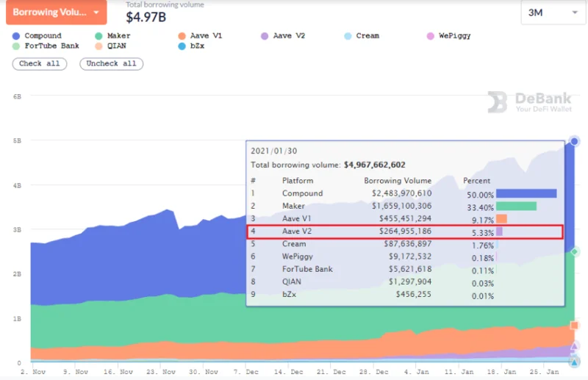Click the Compound 50.00% blue percent bar
The image size is (588, 380).
pos(526,193)
